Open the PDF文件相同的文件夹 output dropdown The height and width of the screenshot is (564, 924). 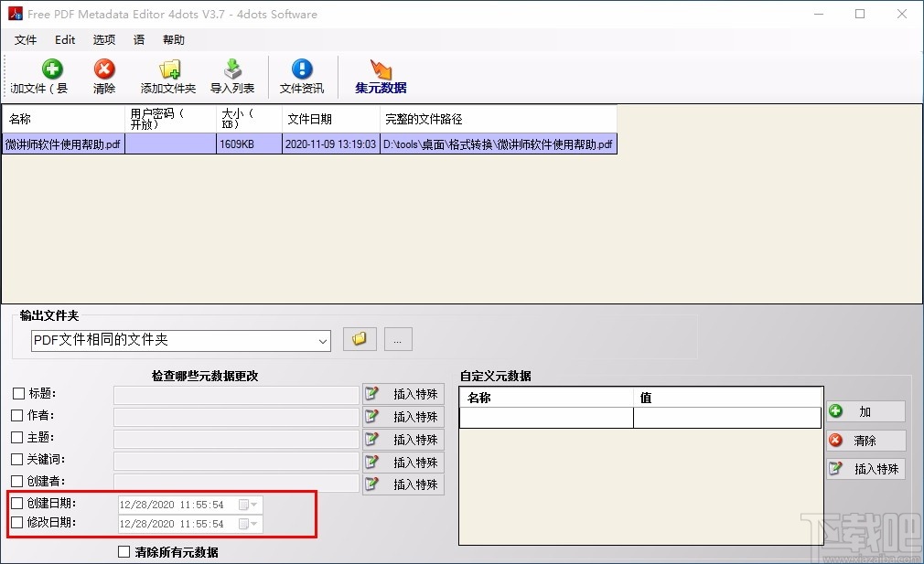pos(324,339)
